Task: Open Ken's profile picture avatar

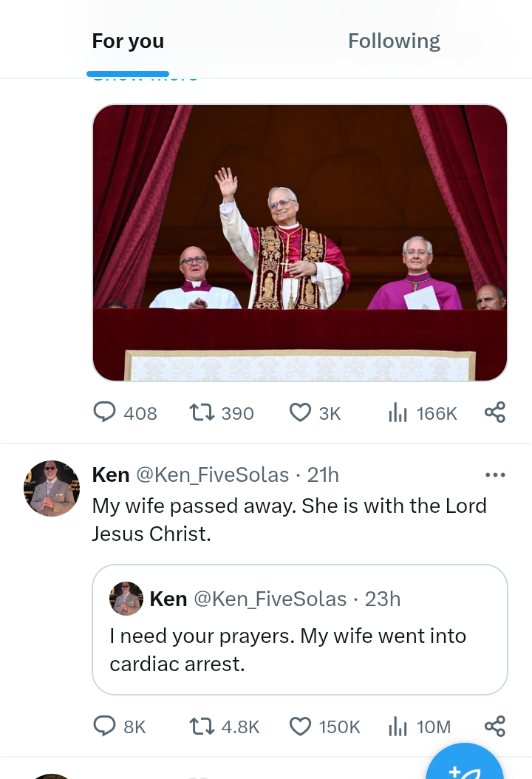Action: click(52, 489)
